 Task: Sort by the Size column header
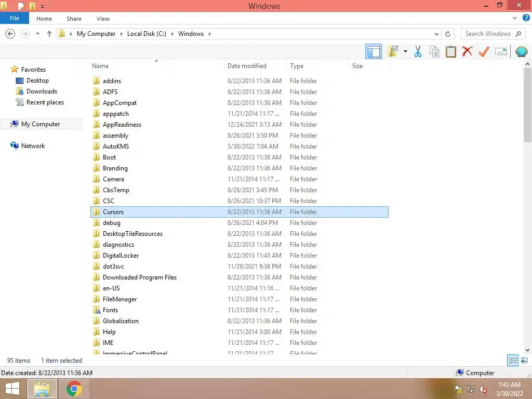coord(357,66)
